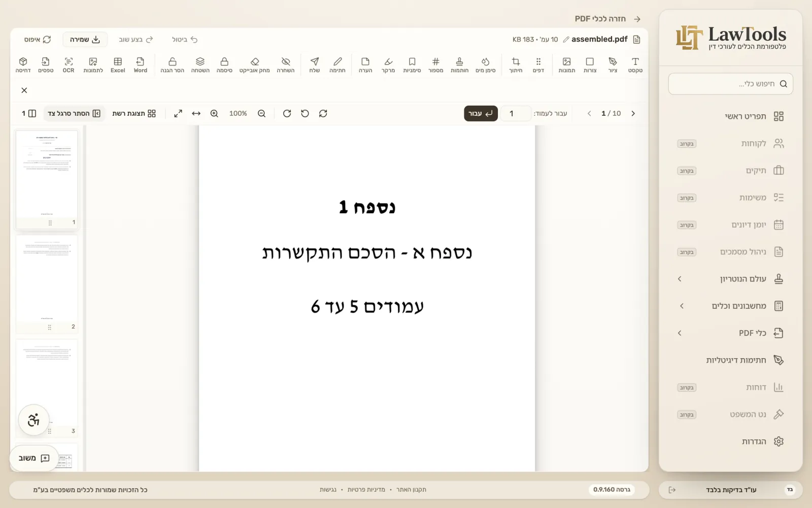The width and height of the screenshot is (812, 508).
Task: Run the OCR tool
Action: tap(69, 65)
